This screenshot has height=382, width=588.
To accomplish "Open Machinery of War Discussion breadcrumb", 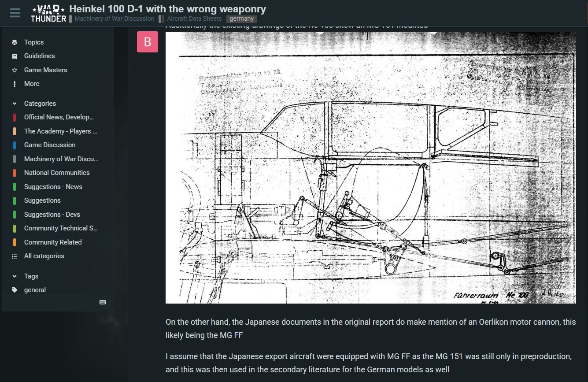I will (114, 19).
